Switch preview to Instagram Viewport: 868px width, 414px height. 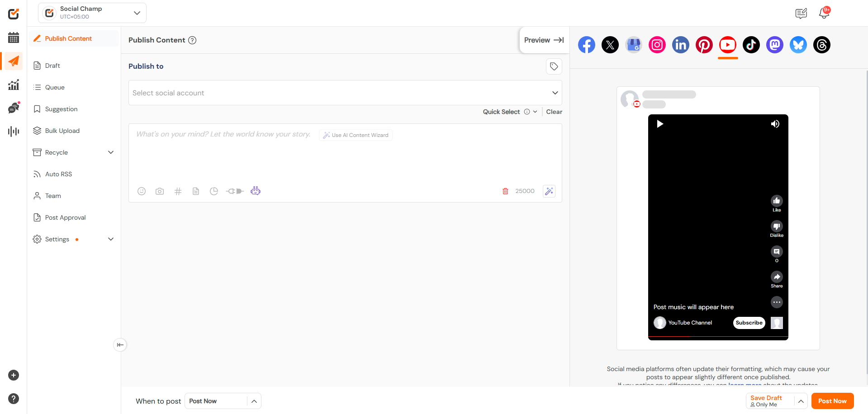coord(657,45)
